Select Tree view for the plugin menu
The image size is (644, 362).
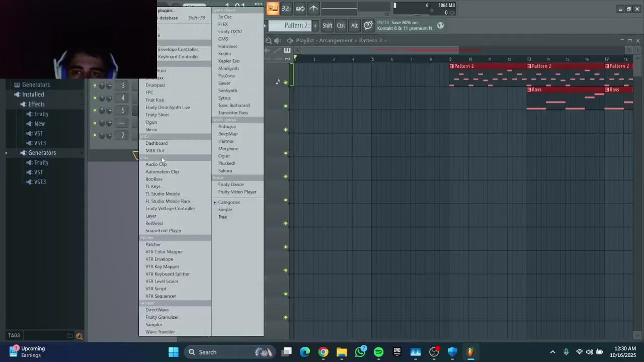click(x=222, y=217)
